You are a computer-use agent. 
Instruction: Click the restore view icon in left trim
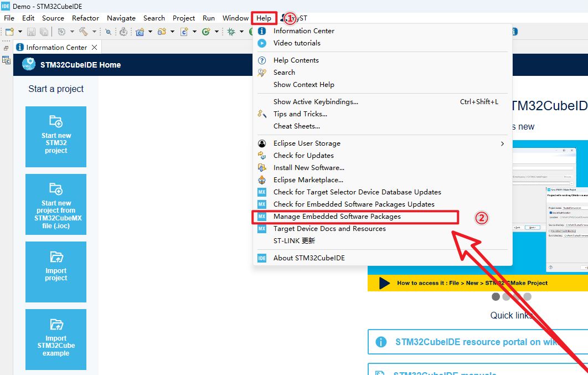6,48
